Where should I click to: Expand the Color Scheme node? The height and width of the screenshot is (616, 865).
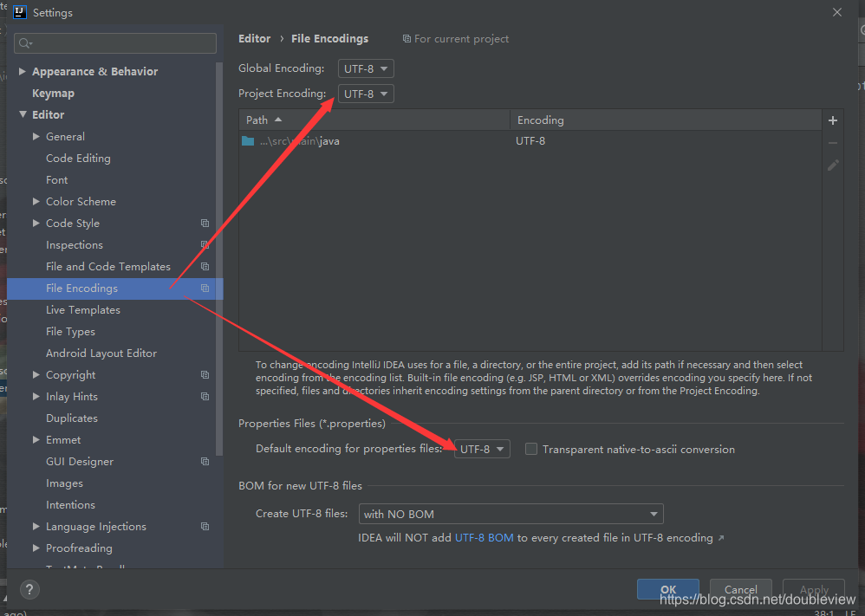click(x=36, y=201)
